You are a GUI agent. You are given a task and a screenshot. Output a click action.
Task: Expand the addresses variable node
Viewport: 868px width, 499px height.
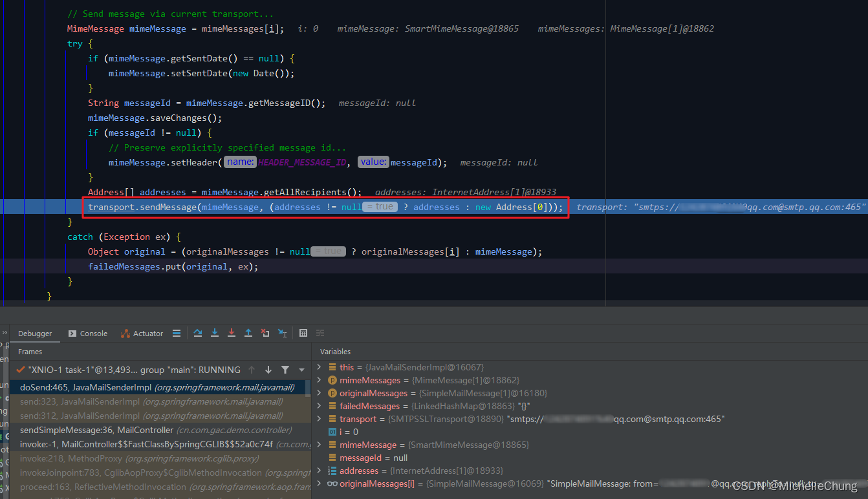coord(319,471)
